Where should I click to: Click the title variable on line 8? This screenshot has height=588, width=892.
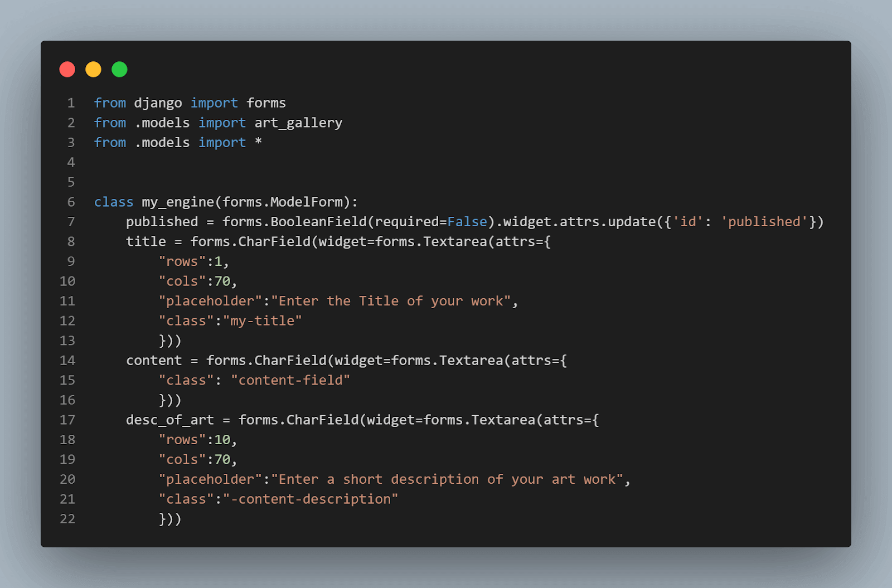coord(146,242)
